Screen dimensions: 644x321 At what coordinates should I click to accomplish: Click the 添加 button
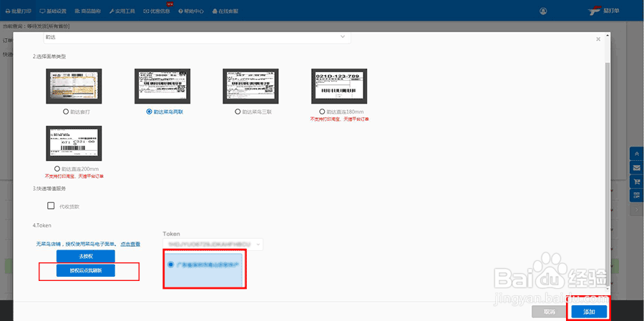(x=589, y=312)
